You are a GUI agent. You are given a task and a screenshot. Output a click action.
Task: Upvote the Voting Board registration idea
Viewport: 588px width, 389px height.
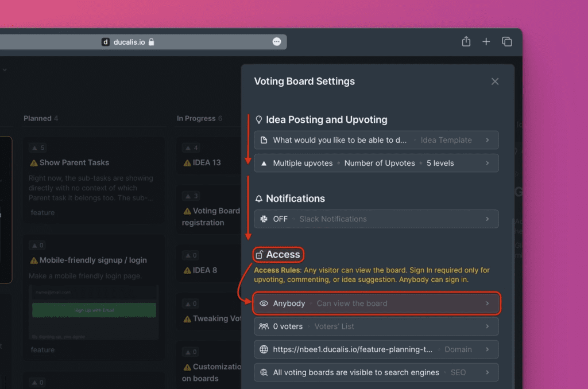(x=191, y=196)
